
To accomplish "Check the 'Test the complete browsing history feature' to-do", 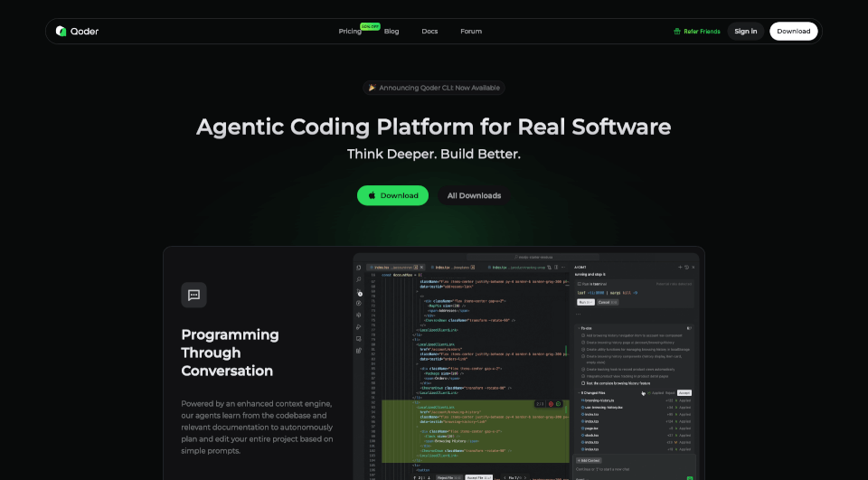I will click(x=581, y=385).
